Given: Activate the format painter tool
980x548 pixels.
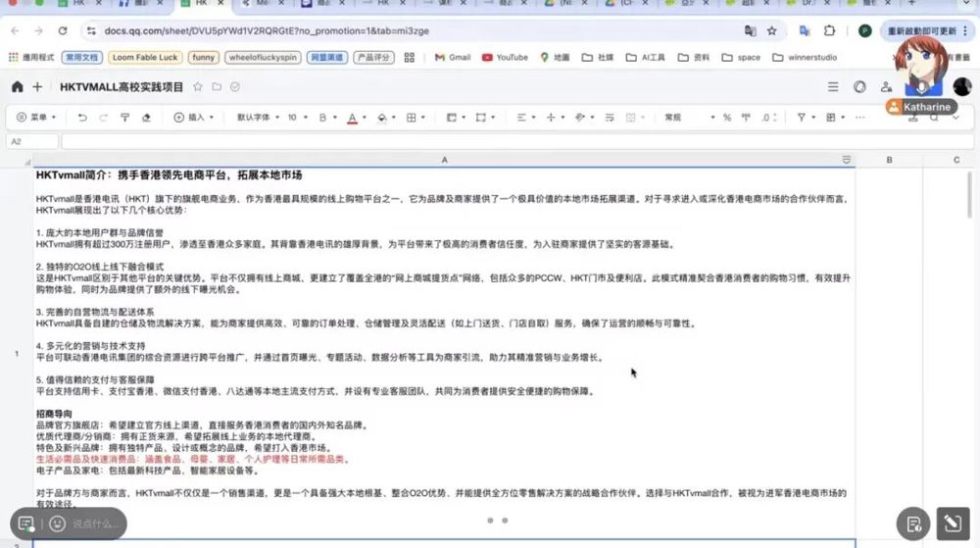Looking at the screenshot, I should point(125,118).
